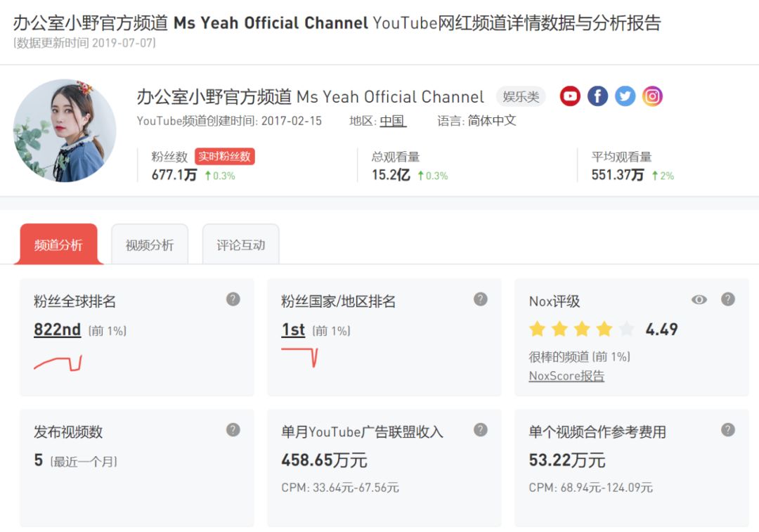Click channel name beside the avatar
Viewport: 759px width, 532px height.
coord(311,97)
